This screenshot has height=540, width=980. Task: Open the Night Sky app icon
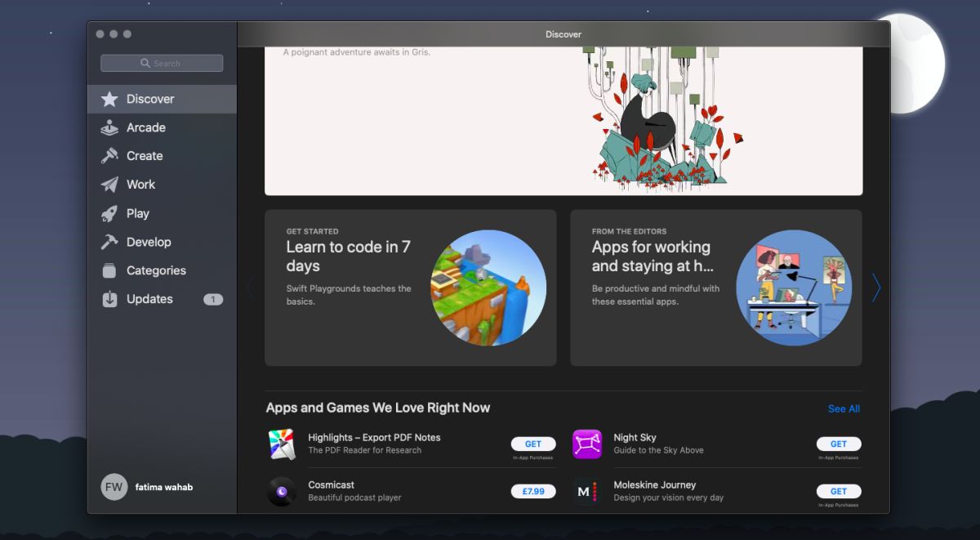587,444
